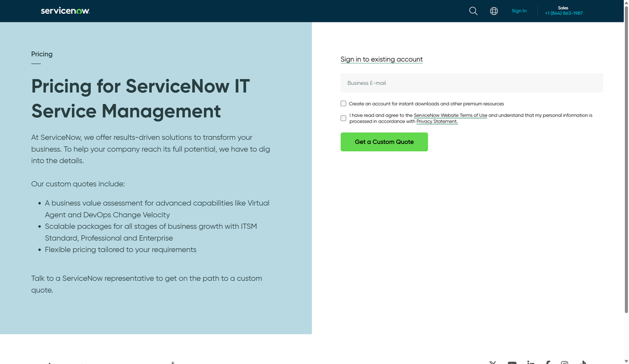This screenshot has width=629, height=364.
Task: Open the search magnifier icon
Action: 473,11
